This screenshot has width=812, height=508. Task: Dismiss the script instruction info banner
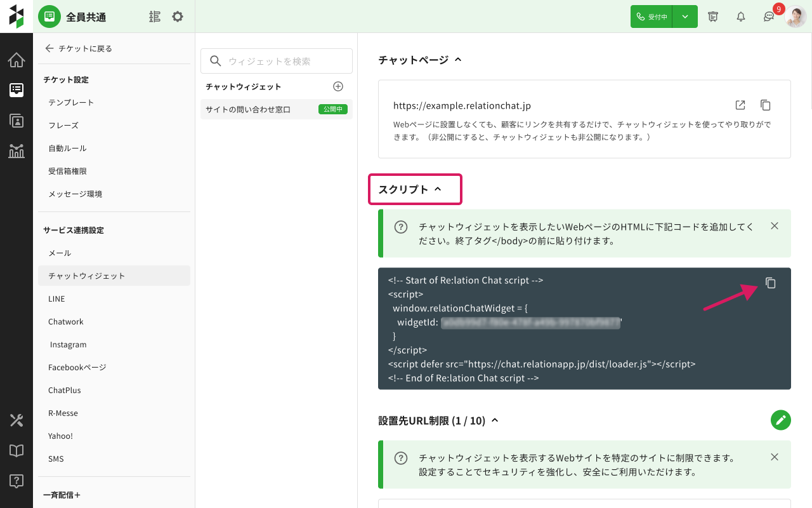pos(774,226)
